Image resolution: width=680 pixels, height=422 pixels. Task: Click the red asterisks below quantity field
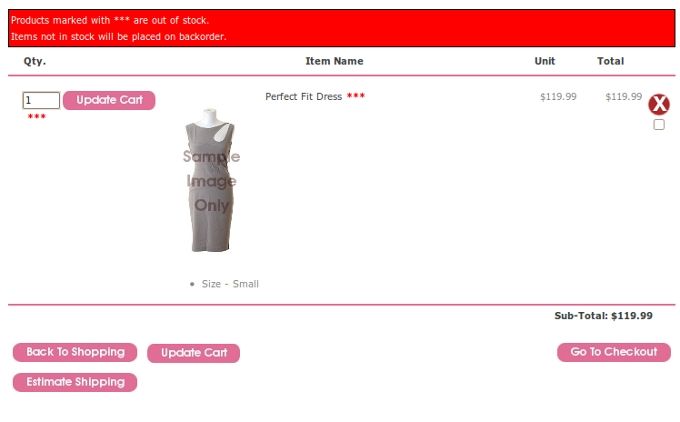(x=36, y=116)
